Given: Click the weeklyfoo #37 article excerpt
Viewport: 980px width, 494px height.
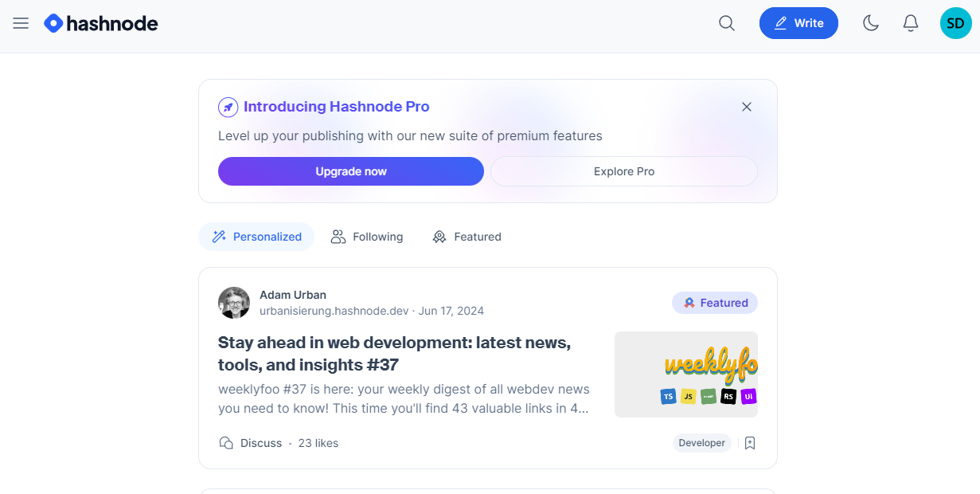Looking at the screenshot, I should [x=404, y=399].
